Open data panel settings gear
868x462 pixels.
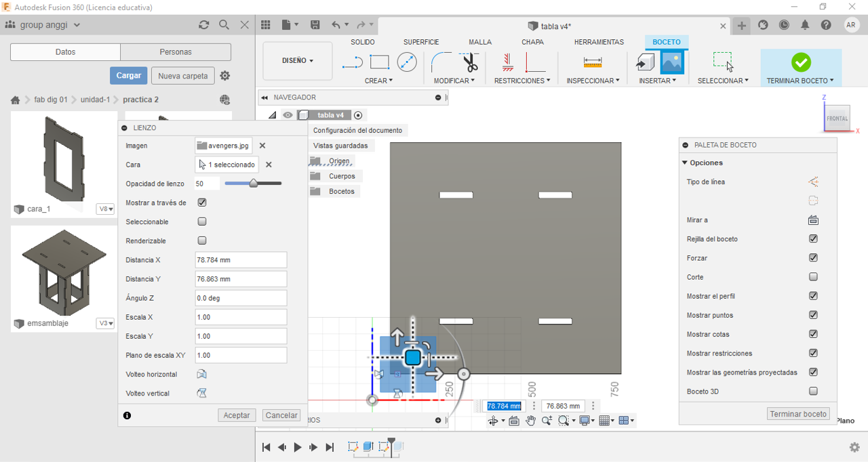click(226, 76)
